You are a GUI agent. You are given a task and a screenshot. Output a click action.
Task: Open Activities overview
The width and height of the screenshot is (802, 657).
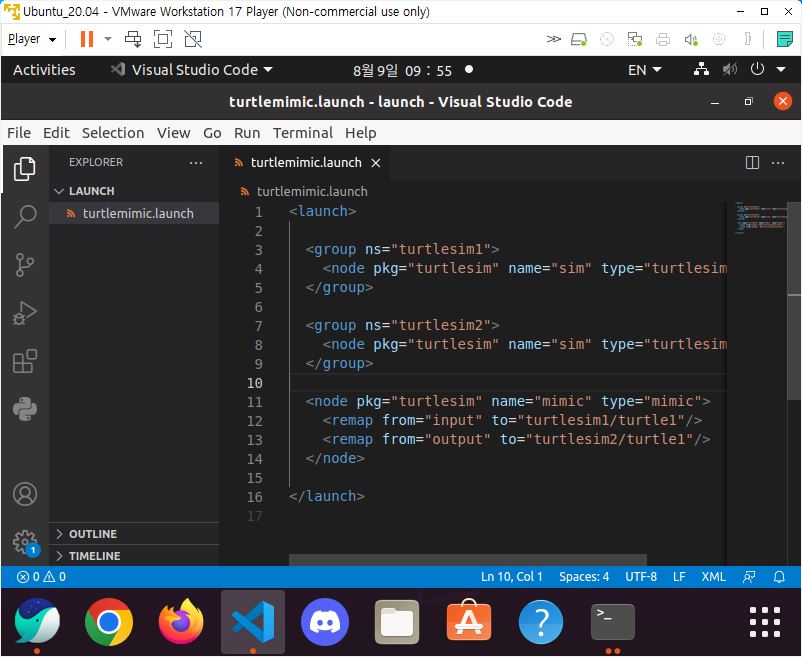tap(44, 70)
